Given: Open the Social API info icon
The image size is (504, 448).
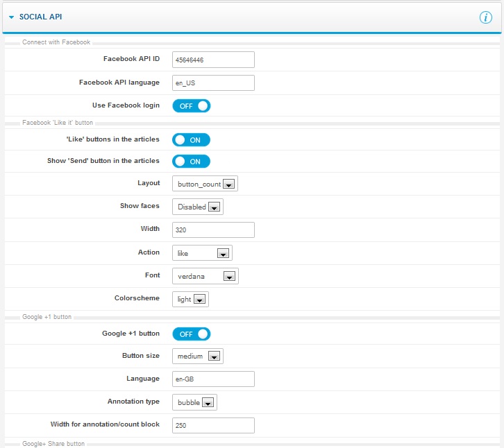Looking at the screenshot, I should [485, 17].
